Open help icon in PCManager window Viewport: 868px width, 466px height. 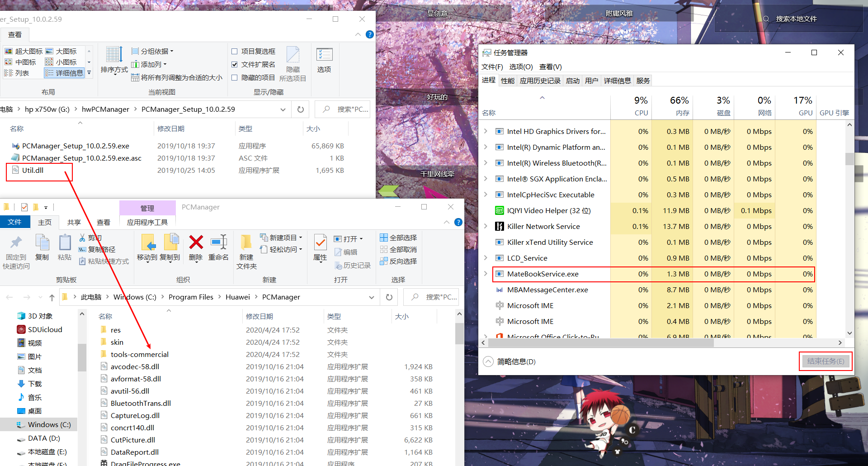click(458, 222)
